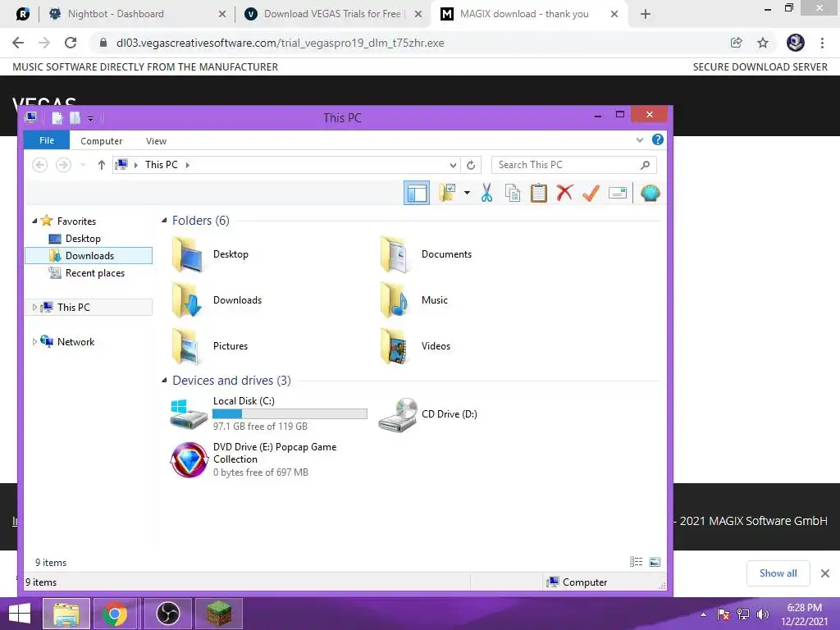Click the Search This PC field
This screenshot has width=840, height=630.
coord(573,165)
